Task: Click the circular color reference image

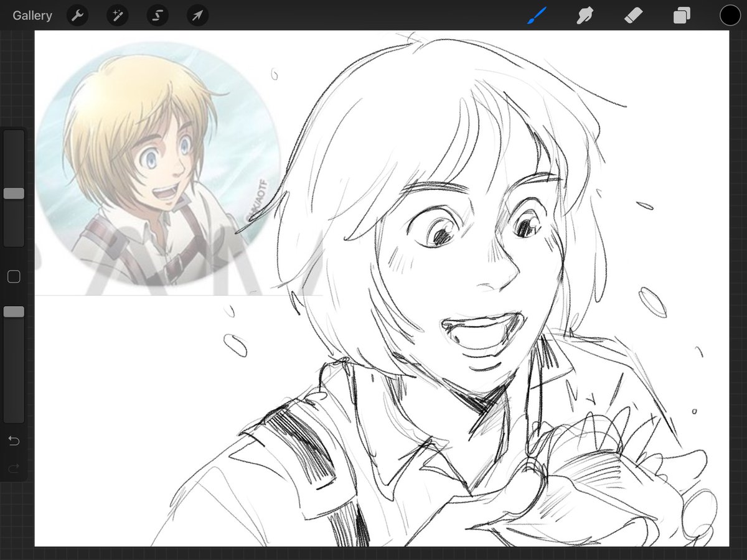Action: point(157,163)
